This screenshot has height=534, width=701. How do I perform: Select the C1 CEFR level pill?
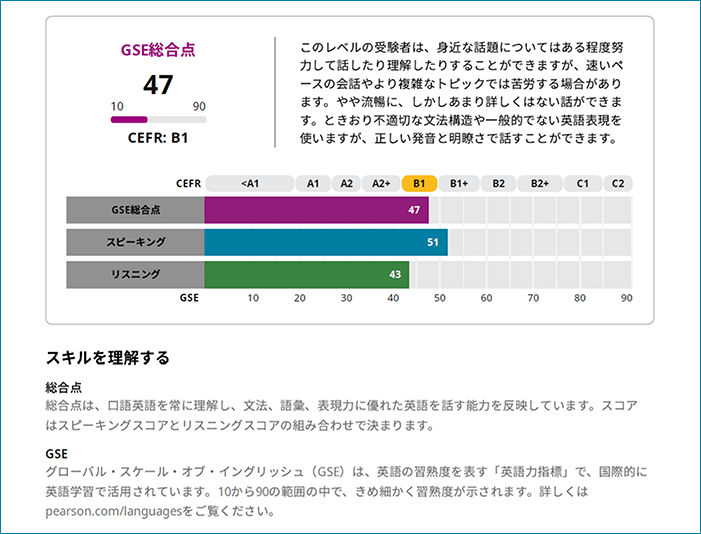pos(583,183)
